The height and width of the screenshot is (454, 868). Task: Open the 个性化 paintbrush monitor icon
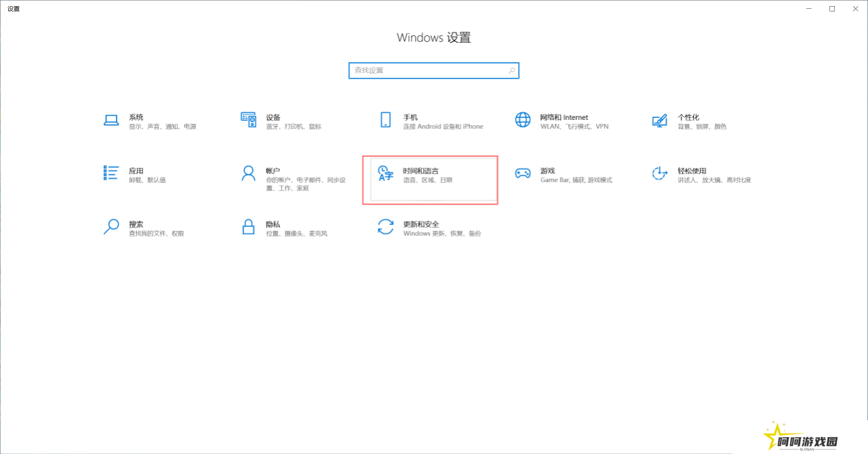click(660, 121)
